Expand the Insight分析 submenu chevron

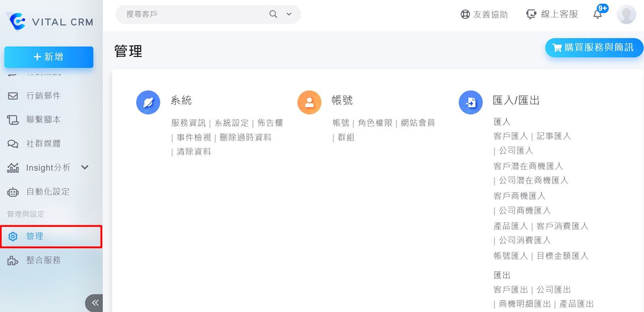point(85,167)
